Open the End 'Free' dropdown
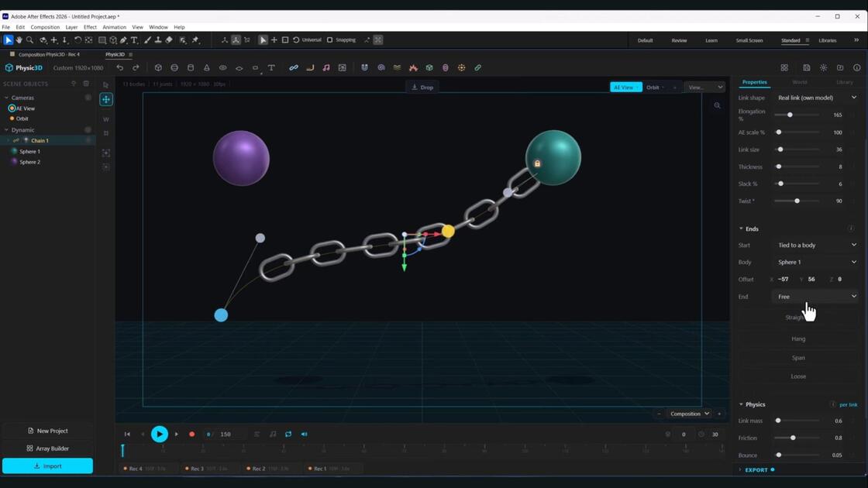Screen dimensions: 868x488 click(816, 297)
